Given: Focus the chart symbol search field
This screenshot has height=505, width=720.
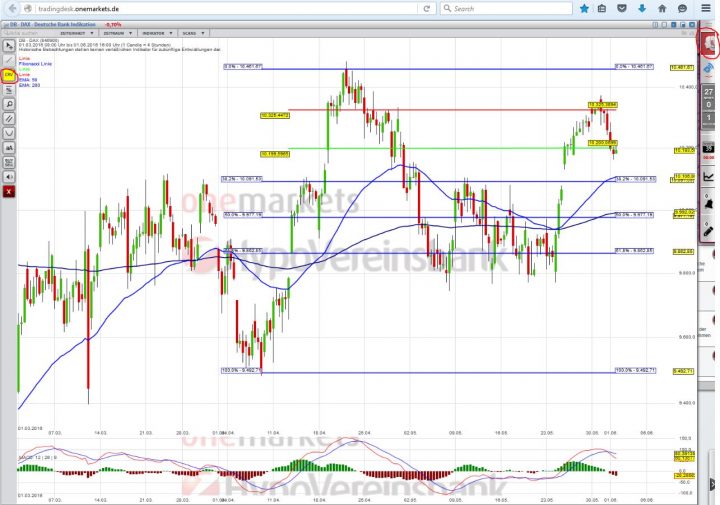Looking at the screenshot, I should [x=28, y=33].
